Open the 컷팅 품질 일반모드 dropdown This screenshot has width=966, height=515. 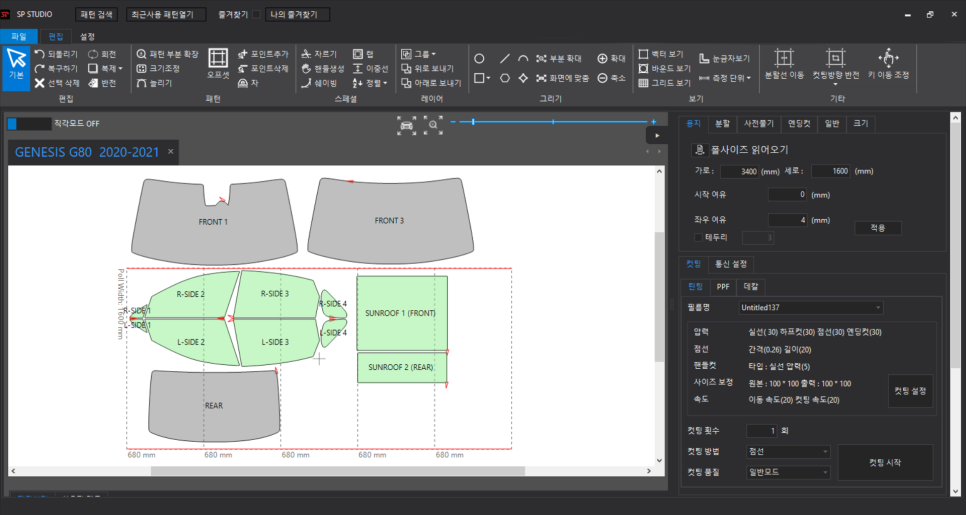click(788, 472)
